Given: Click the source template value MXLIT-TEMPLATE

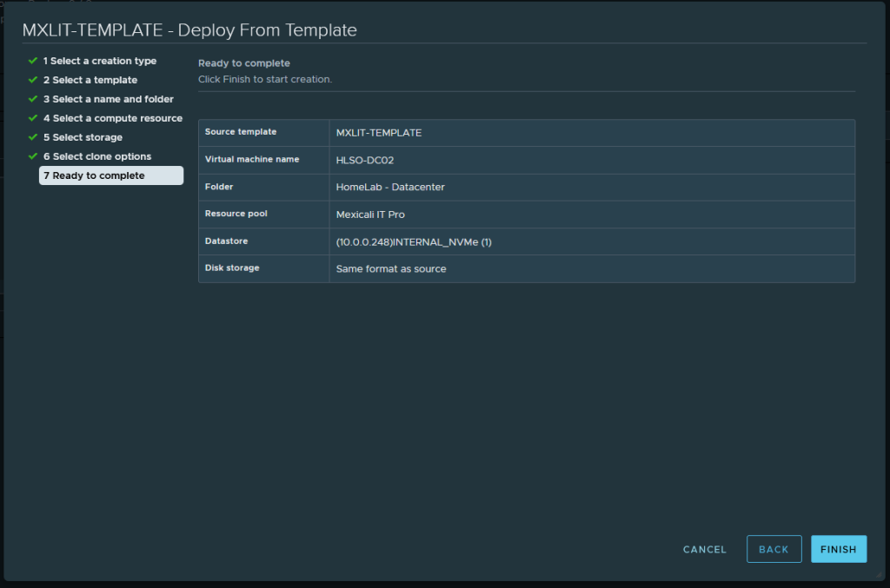Looking at the screenshot, I should tap(378, 133).
